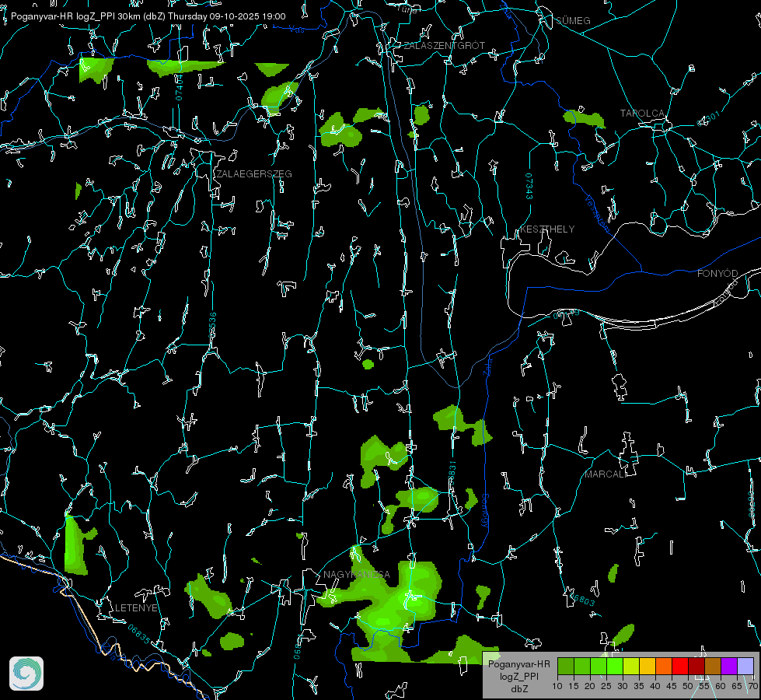Click the Somogy county border label
This screenshot has width=761, height=700.
[485, 511]
